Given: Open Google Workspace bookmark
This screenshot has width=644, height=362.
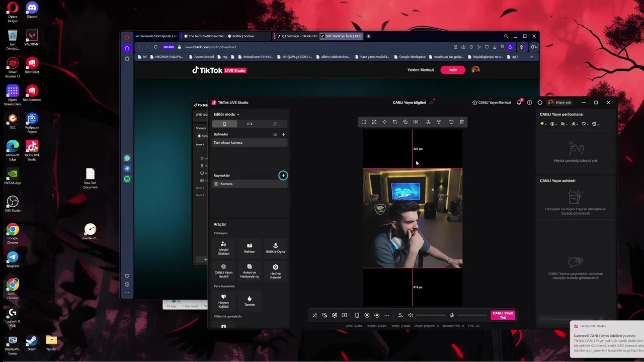Looking at the screenshot, I should tap(409, 57).
